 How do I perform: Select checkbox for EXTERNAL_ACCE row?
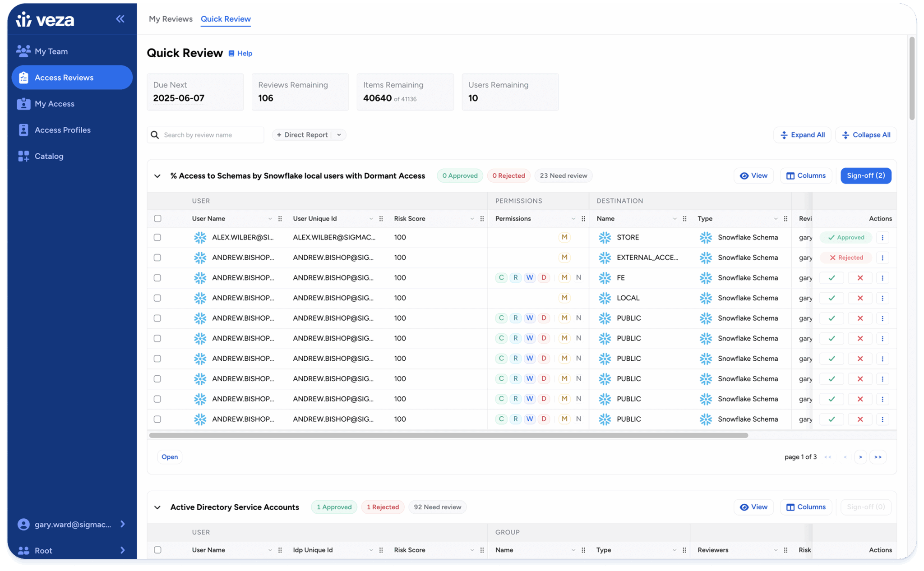tap(157, 258)
